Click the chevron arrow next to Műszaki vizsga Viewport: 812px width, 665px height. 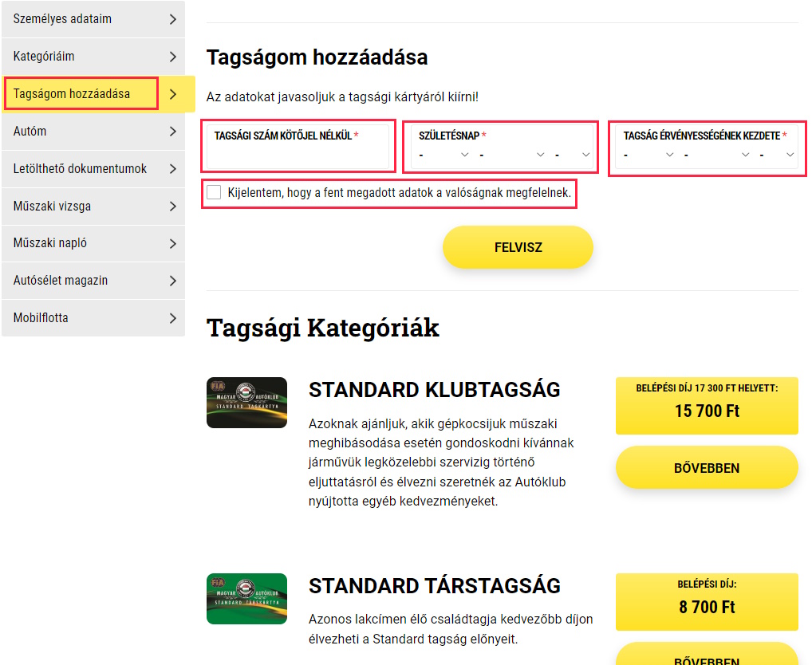pyautogui.click(x=173, y=206)
